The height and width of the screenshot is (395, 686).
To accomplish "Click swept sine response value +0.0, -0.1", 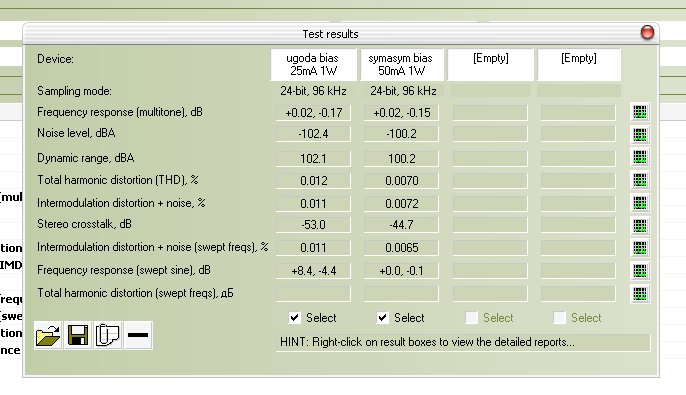I will tap(401, 271).
